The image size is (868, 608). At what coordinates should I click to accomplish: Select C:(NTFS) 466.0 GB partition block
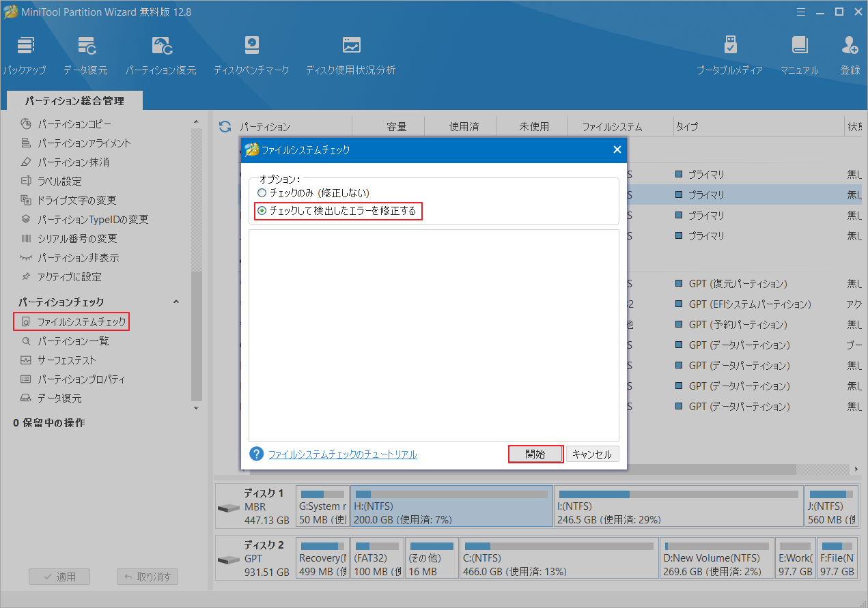tap(559, 558)
